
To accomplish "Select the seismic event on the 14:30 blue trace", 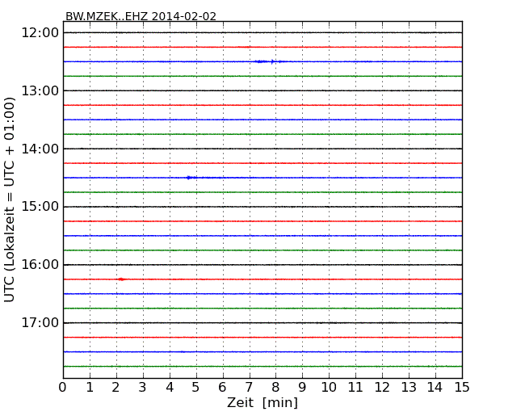I will point(191,178).
